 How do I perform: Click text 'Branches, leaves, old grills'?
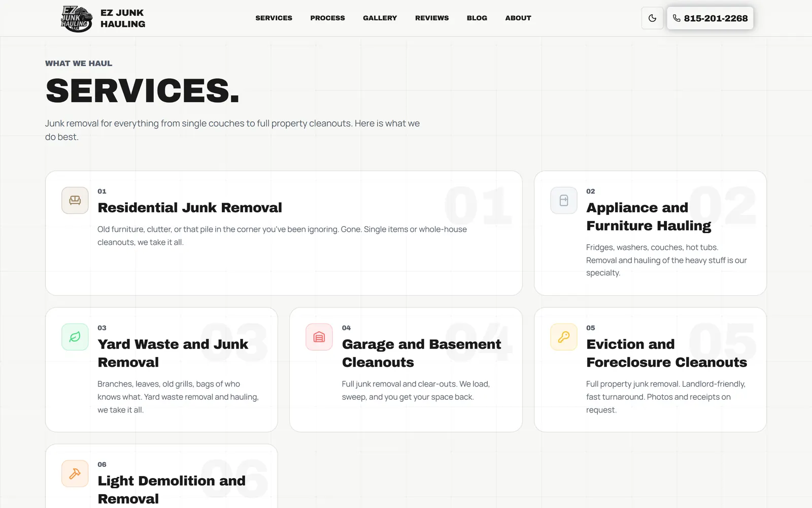click(x=178, y=397)
